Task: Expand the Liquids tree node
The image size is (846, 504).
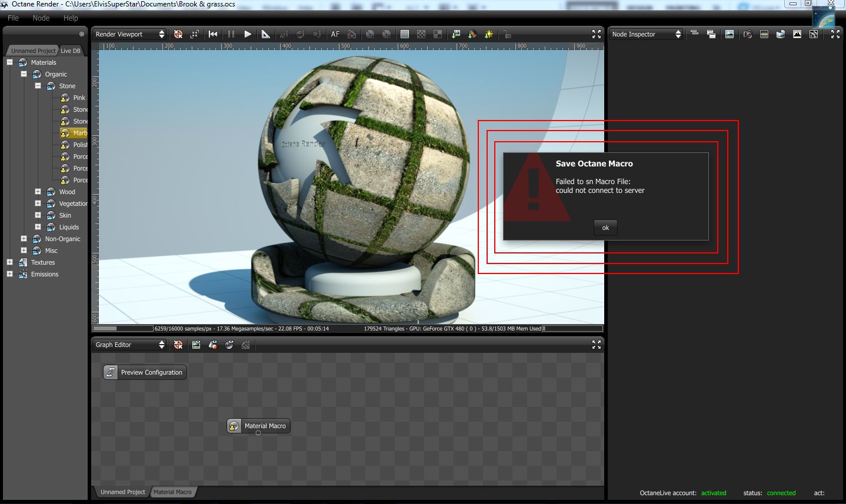Action: pyautogui.click(x=38, y=226)
